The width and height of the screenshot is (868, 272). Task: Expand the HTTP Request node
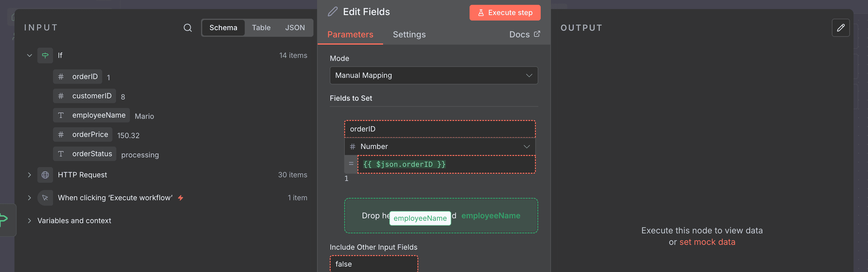coord(29,175)
